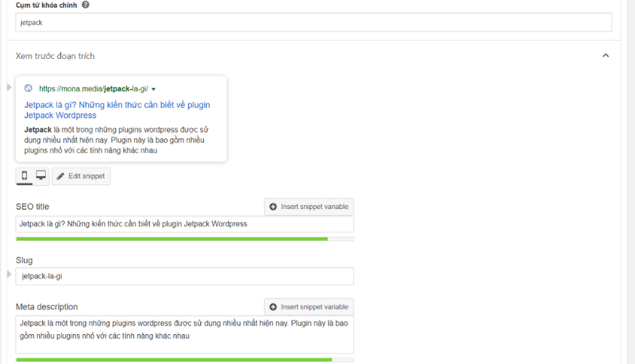Viewport: 635px width, 364px height.
Task: Switch to desktop preview mode
Action: [41, 176]
